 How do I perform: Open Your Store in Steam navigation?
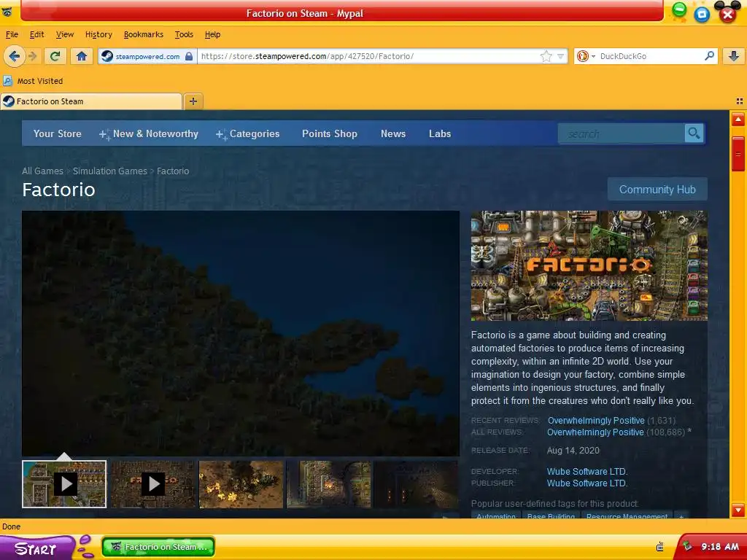pos(57,134)
